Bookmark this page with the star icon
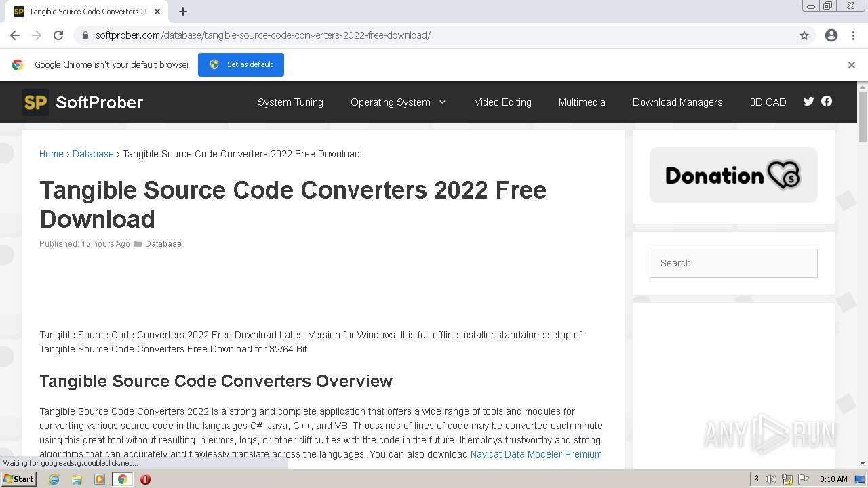 pyautogui.click(x=804, y=35)
